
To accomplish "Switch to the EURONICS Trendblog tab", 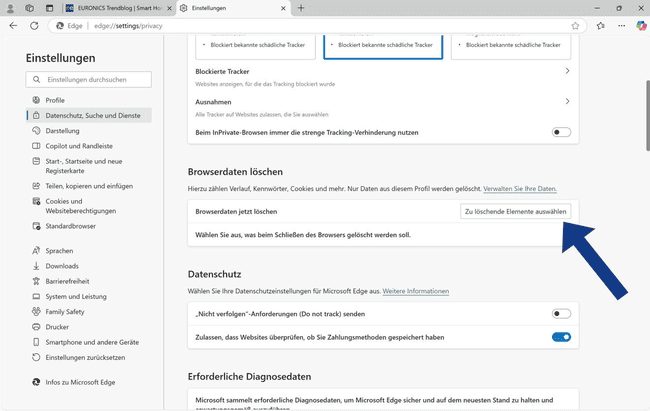I will pos(119,8).
